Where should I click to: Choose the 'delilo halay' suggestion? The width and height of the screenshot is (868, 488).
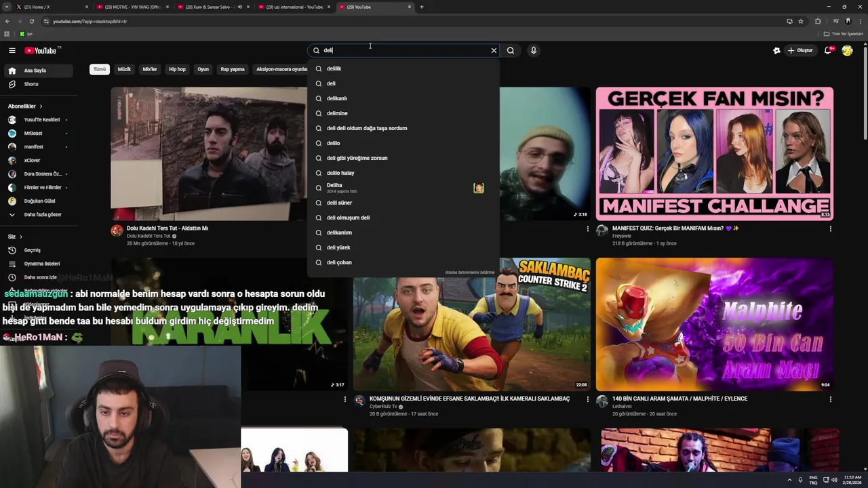click(403, 173)
